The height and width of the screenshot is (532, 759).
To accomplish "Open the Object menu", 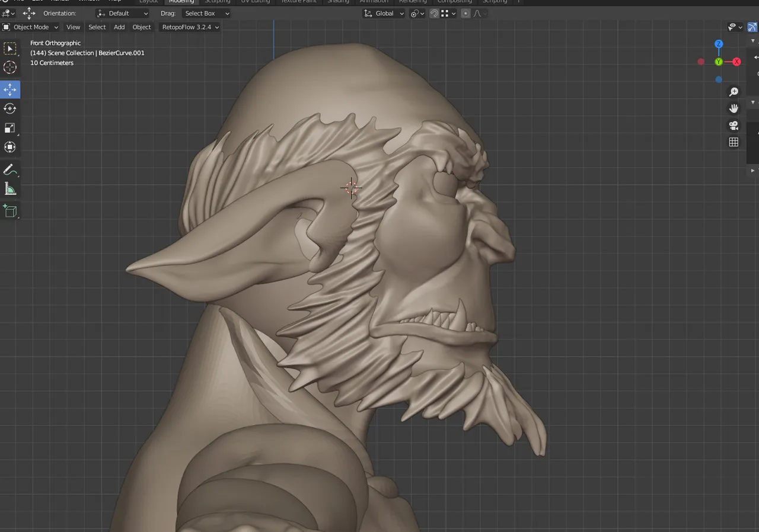I will click(x=142, y=27).
